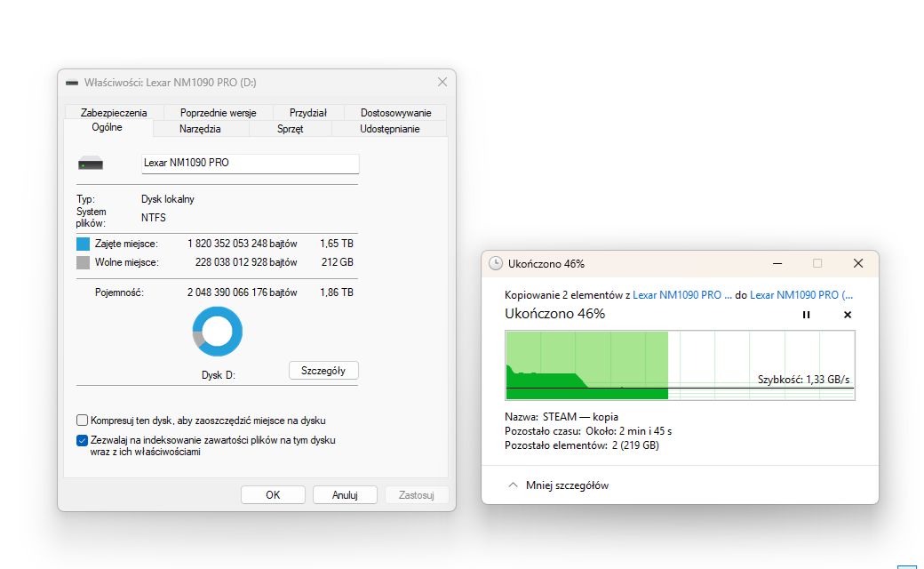This screenshot has width=924, height=569.
Task: Open source link Lexar NM1090 PRO after 'z'
Action: pos(681,295)
